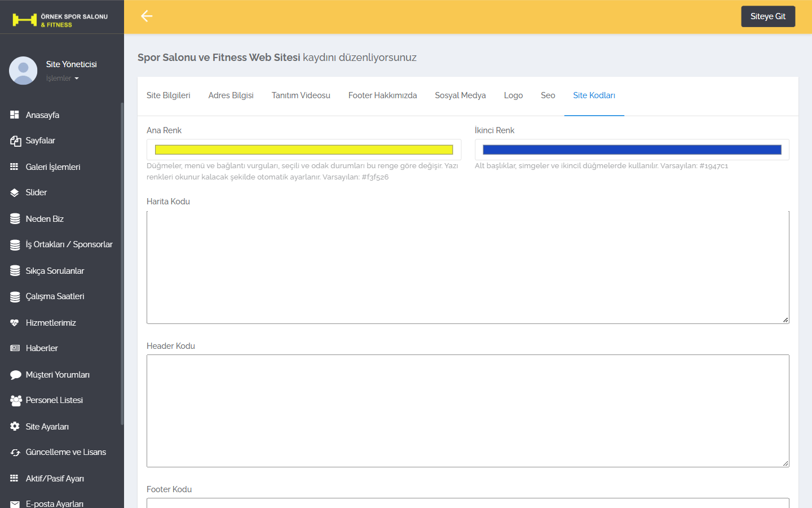Click the Hizmetlerimiz heartbeat icon
Image resolution: width=812 pixels, height=508 pixels.
tap(15, 322)
